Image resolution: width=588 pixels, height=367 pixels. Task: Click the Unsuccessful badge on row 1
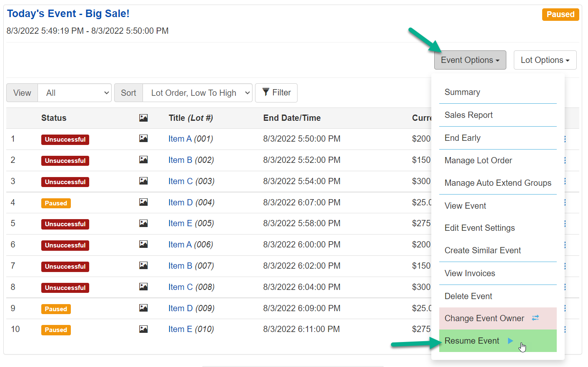tap(65, 140)
